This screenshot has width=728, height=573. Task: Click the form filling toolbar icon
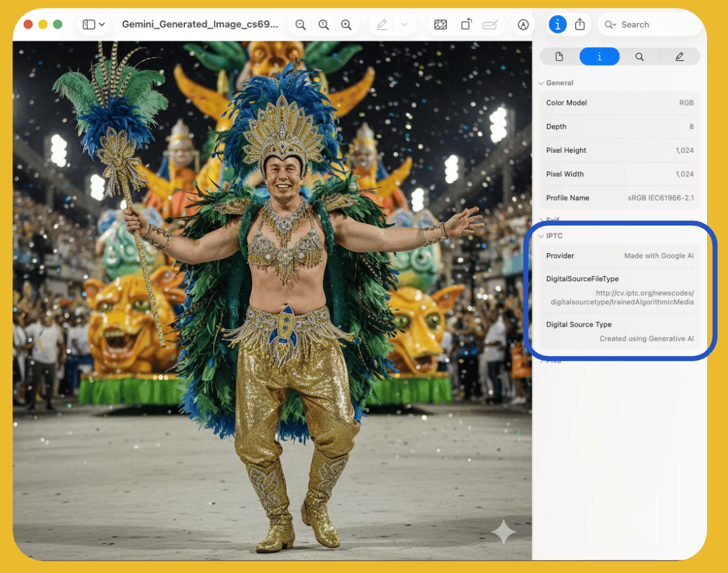pos(489,25)
